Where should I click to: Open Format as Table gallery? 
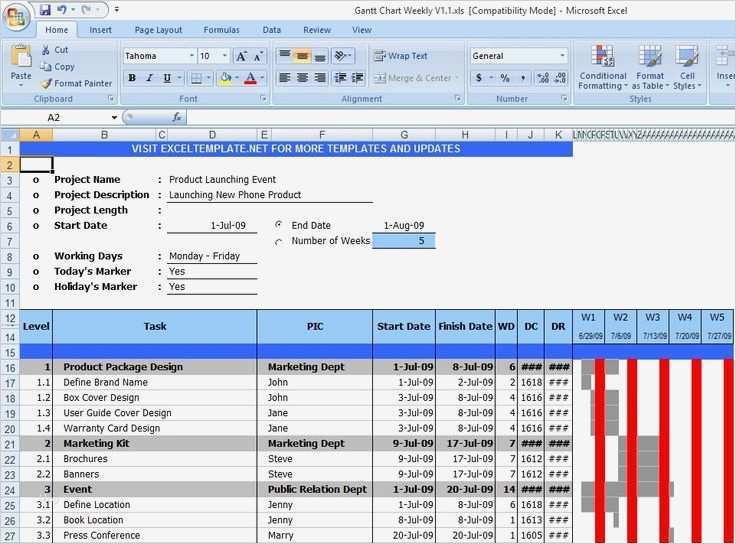point(650,67)
